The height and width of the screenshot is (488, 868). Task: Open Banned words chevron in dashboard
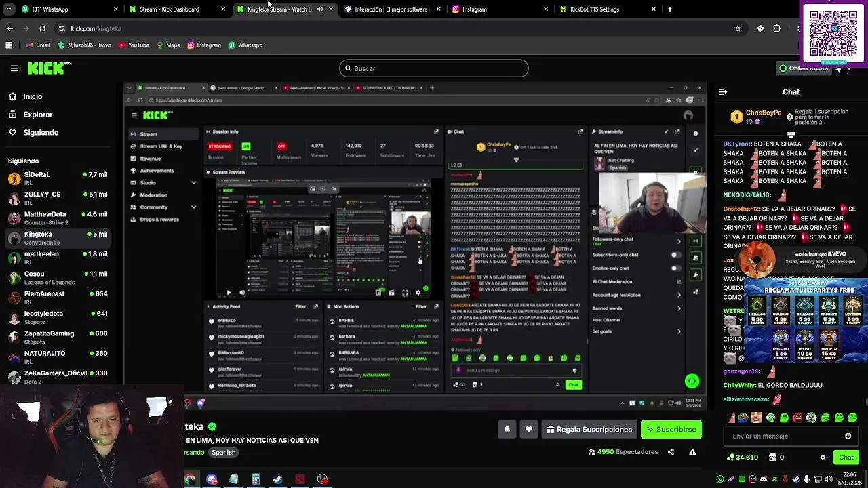click(x=679, y=308)
